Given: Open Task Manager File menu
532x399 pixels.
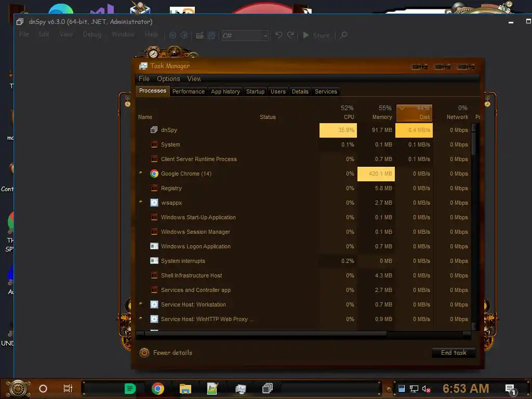Looking at the screenshot, I should 144,79.
